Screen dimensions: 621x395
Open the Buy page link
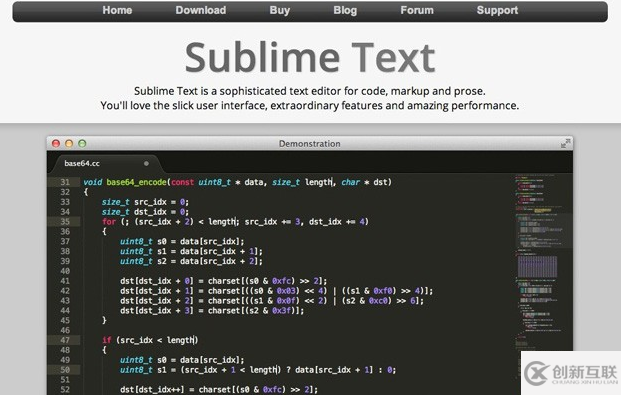coord(280,11)
